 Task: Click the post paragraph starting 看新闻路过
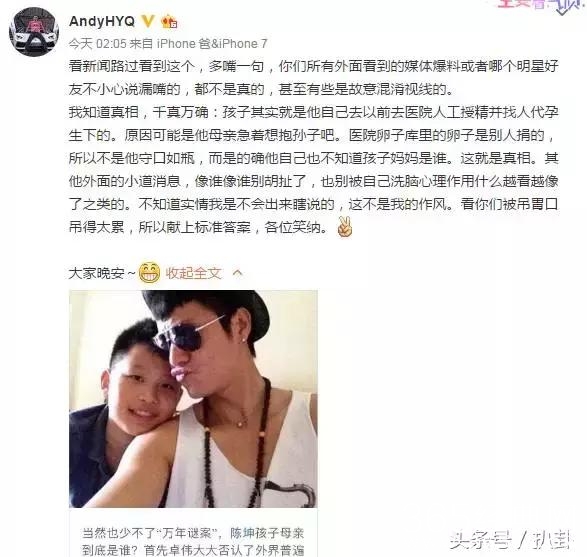(x=314, y=77)
